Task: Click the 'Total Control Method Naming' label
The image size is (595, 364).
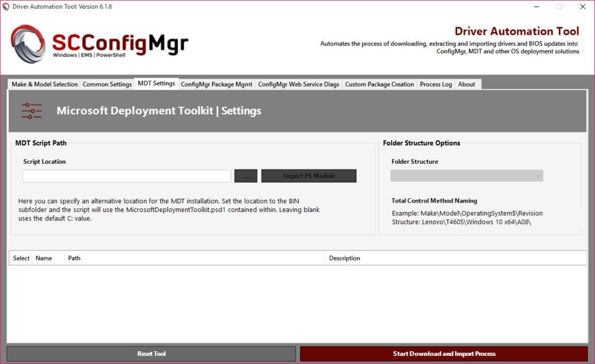Action: [x=435, y=201]
